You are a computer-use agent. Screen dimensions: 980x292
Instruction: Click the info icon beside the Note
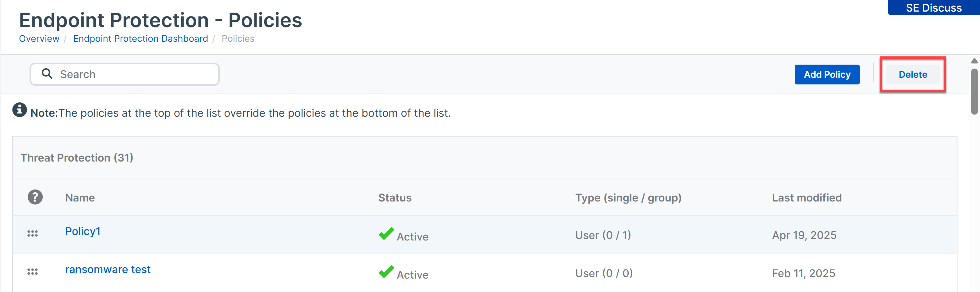(x=20, y=110)
